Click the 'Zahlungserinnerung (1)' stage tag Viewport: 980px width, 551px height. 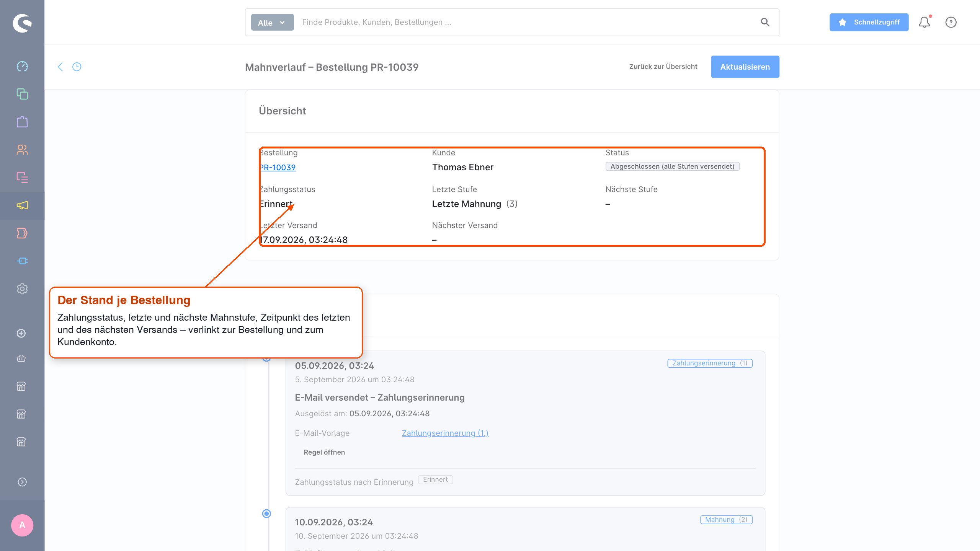710,363
